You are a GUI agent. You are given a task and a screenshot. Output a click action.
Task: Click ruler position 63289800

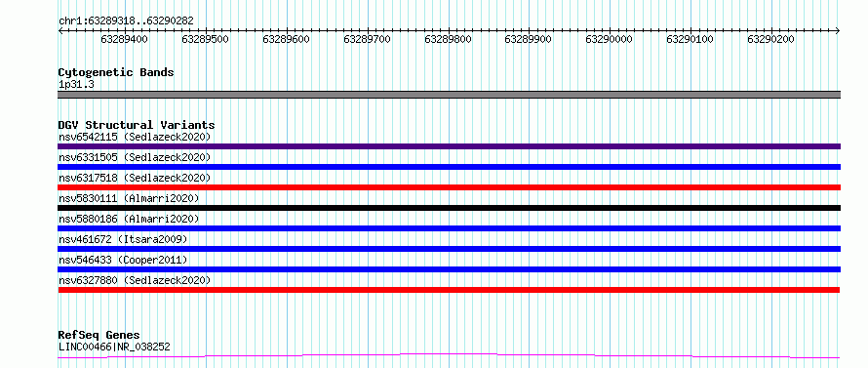click(x=448, y=39)
